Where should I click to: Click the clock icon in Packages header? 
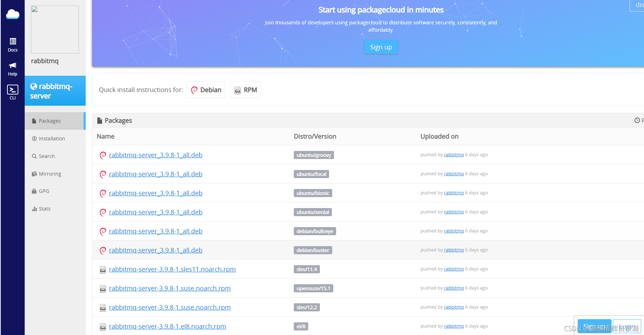point(637,120)
